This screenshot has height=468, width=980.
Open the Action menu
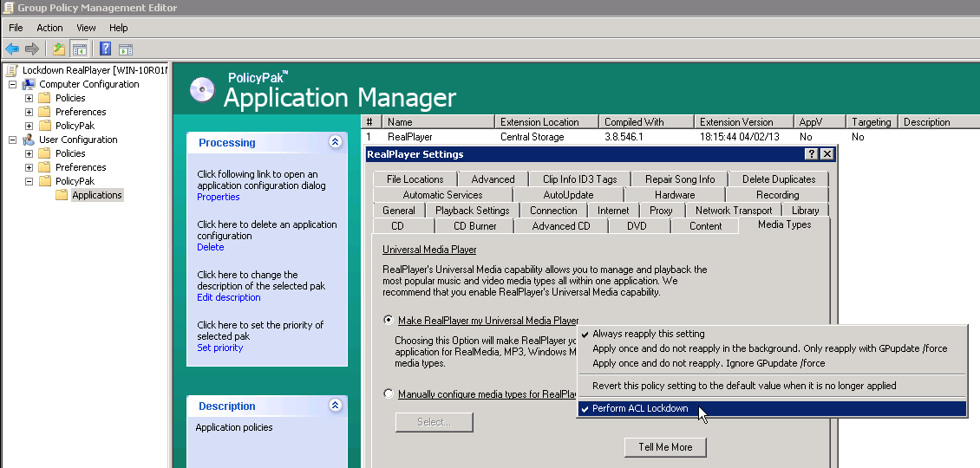coord(49,28)
